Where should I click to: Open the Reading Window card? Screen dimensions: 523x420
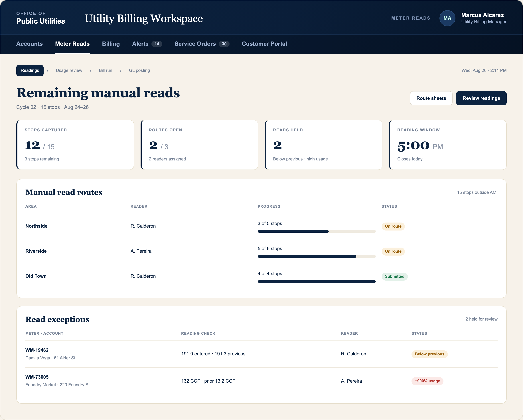(x=448, y=145)
